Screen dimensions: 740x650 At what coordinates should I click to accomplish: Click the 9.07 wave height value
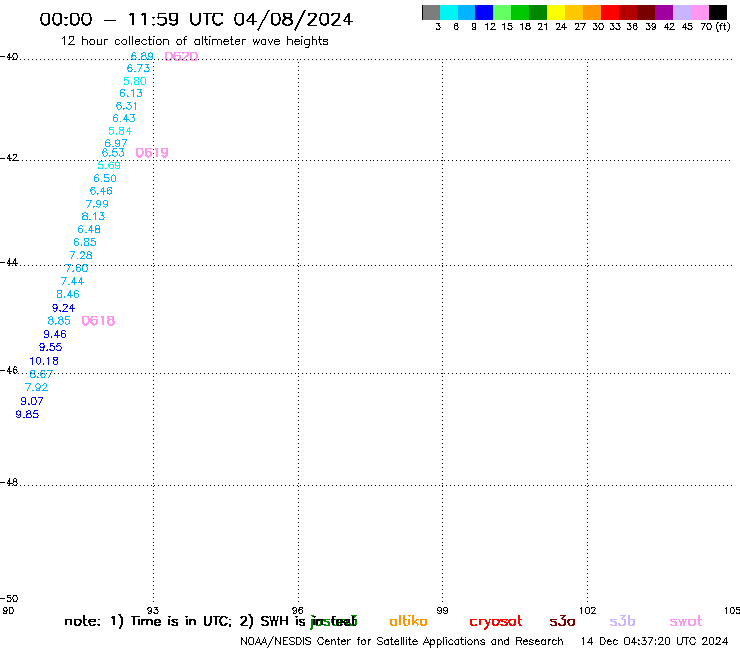32,401
